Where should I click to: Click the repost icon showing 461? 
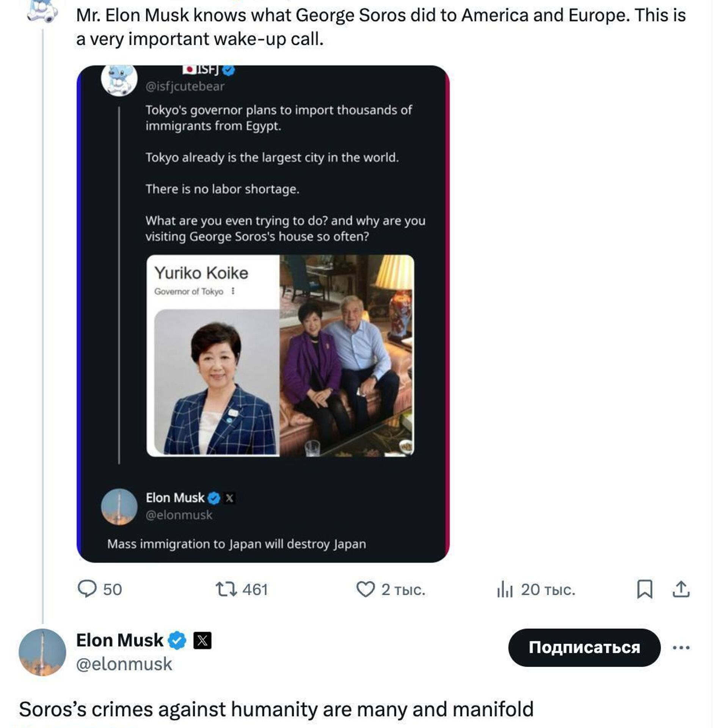click(x=226, y=589)
